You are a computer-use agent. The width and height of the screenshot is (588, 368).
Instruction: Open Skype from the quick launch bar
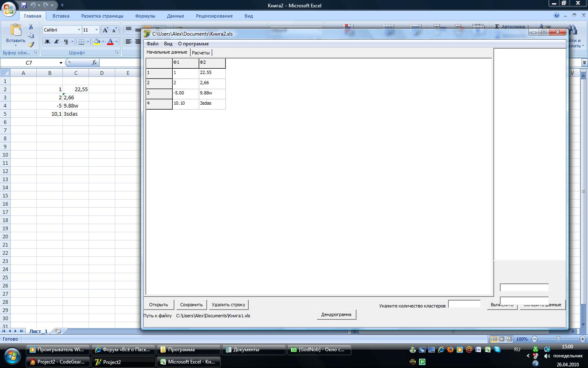tap(497, 350)
